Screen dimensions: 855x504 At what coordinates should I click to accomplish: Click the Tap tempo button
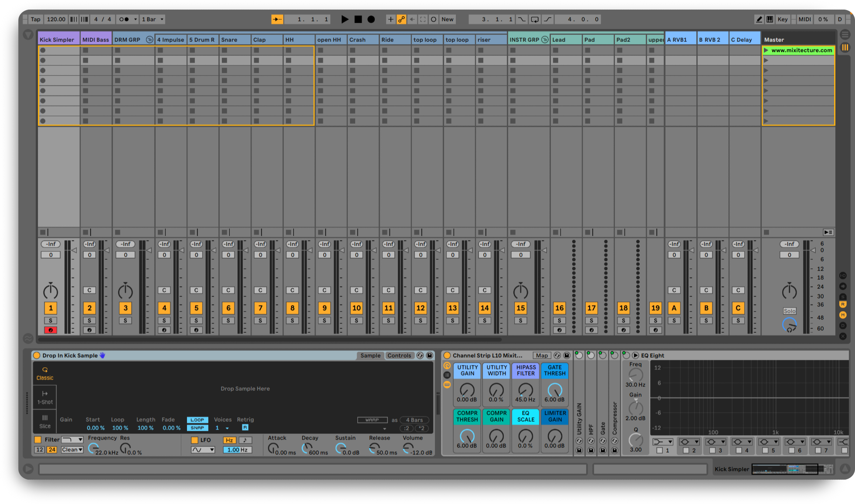point(35,19)
